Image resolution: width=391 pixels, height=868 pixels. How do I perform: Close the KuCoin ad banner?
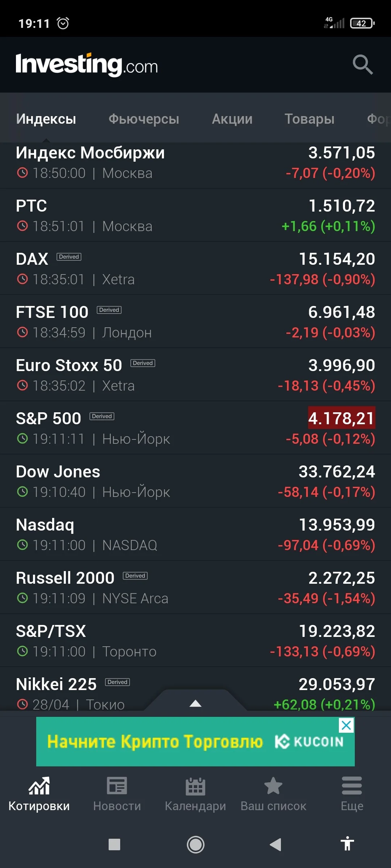click(x=346, y=725)
